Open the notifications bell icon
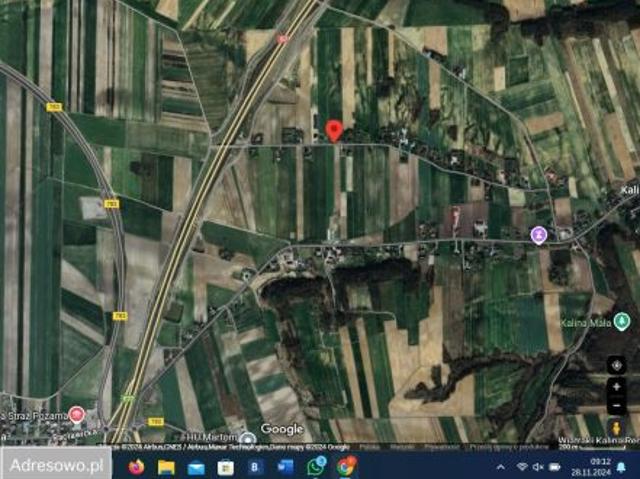640x479 pixels. pyautogui.click(x=621, y=467)
